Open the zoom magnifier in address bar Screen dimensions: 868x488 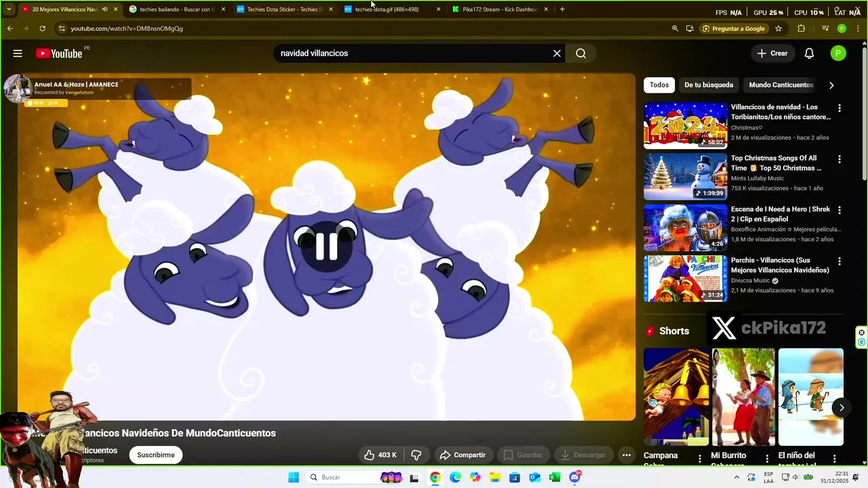tap(675, 28)
